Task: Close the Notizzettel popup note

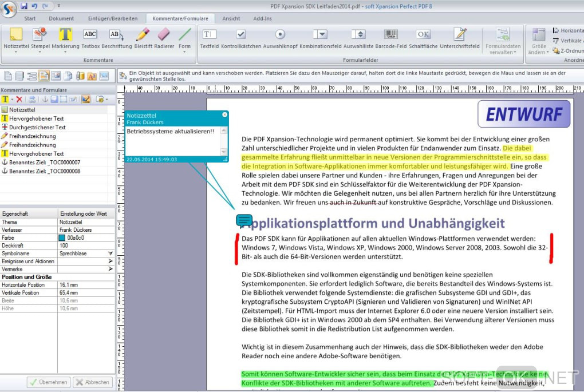Action: (224, 115)
